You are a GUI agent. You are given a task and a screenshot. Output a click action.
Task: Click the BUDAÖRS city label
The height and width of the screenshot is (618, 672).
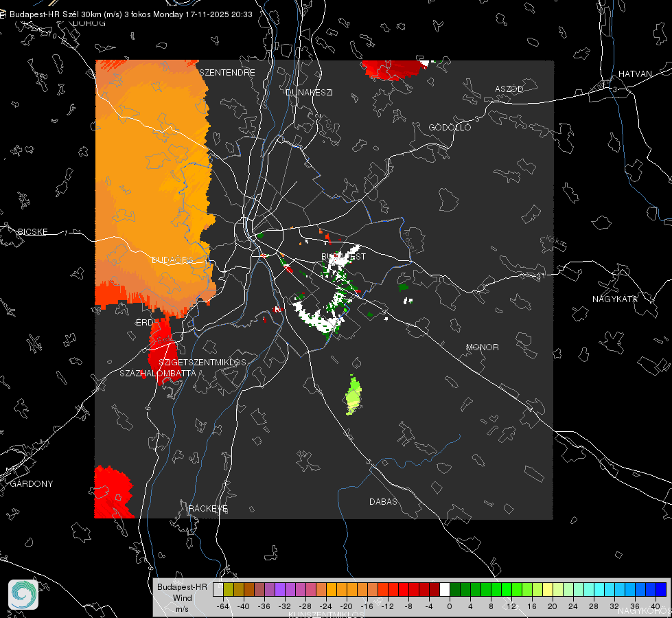click(x=172, y=260)
